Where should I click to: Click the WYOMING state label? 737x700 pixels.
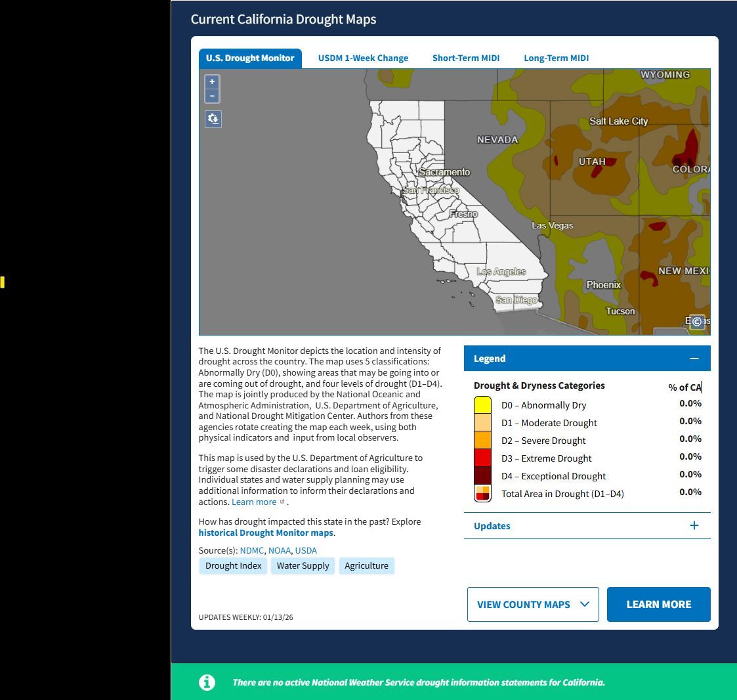point(665,74)
